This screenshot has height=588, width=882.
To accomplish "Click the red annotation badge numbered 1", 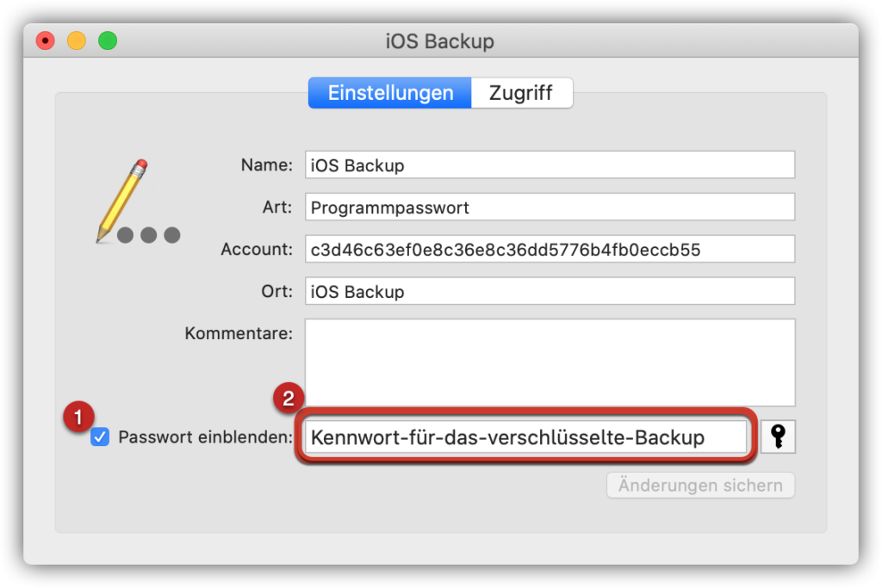I will 78,417.
